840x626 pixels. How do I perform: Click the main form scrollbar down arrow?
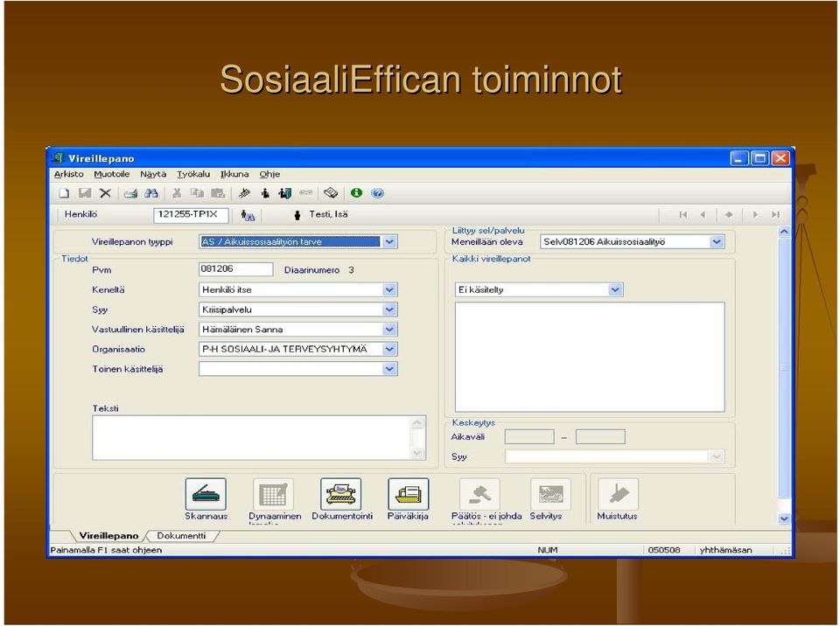coord(784,518)
